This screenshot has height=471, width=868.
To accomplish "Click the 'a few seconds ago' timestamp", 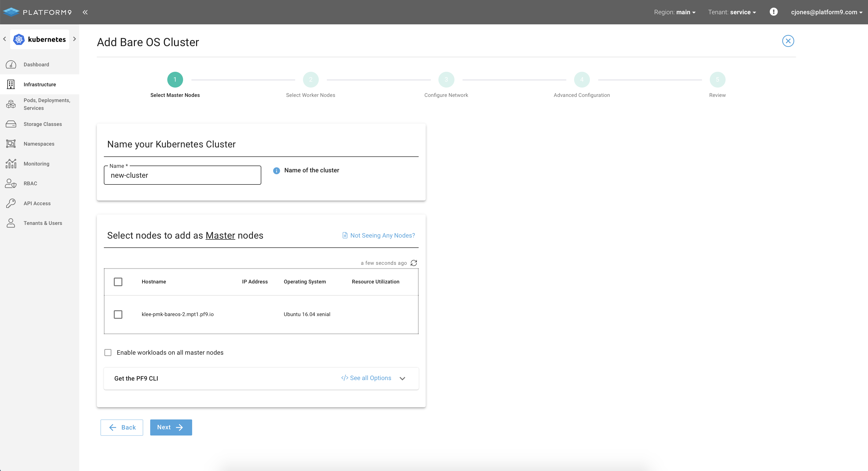I will (384, 263).
